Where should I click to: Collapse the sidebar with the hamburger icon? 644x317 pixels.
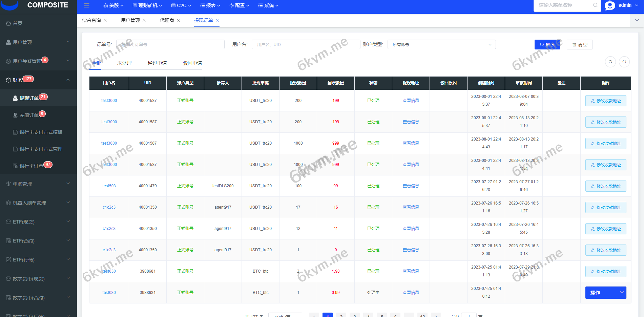87,5
